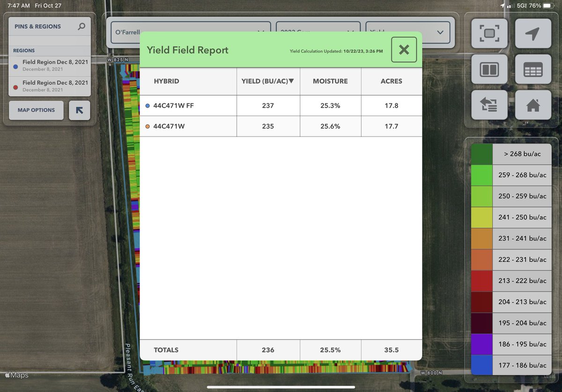
Task: Click the 235 yield value
Action: point(268,126)
